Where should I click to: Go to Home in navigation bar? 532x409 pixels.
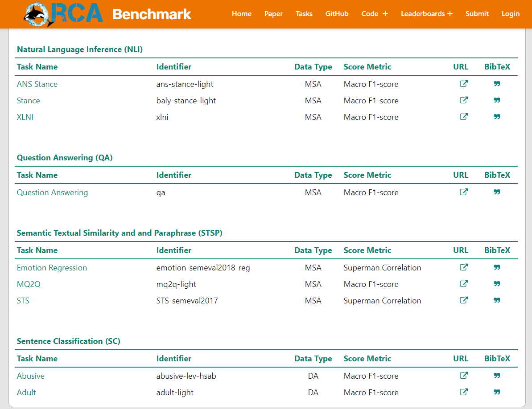tap(242, 13)
